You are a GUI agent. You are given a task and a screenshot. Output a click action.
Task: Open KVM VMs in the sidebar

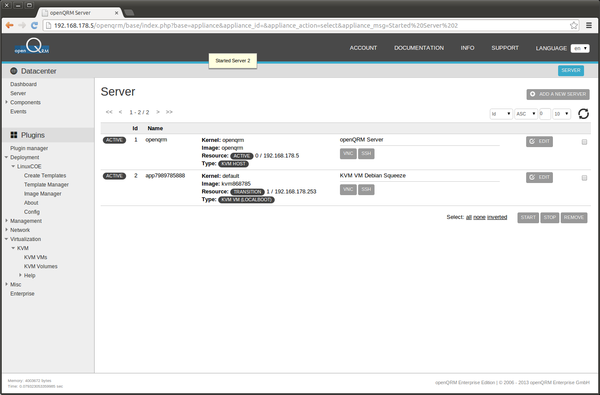[x=36, y=257]
